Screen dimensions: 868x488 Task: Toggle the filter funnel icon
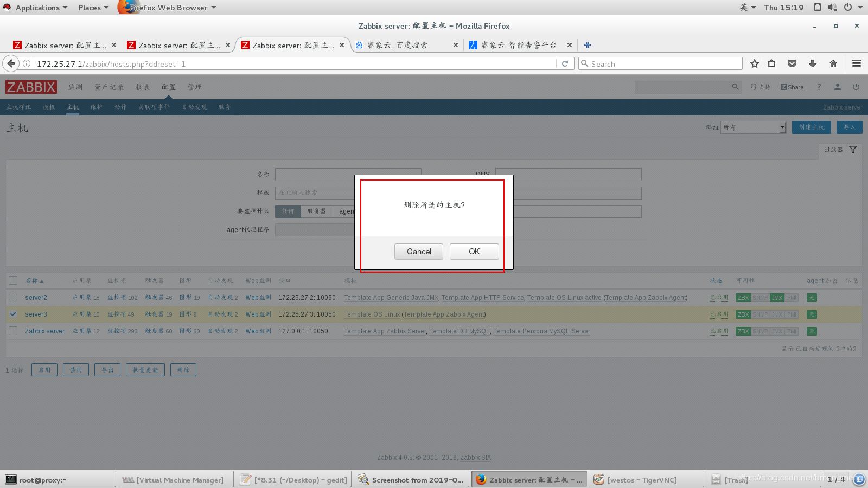click(853, 150)
